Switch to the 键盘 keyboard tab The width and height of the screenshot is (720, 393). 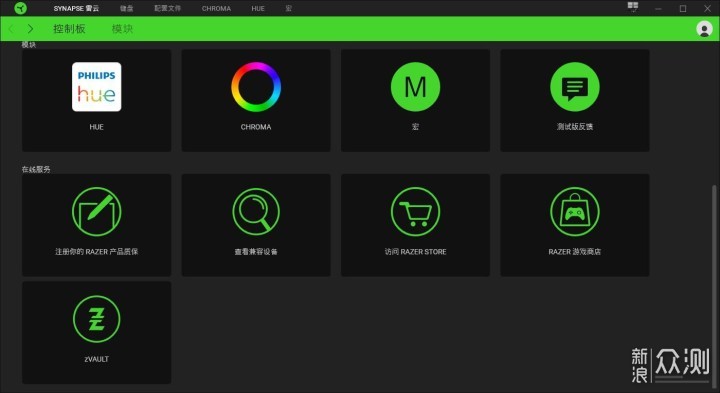(126, 8)
